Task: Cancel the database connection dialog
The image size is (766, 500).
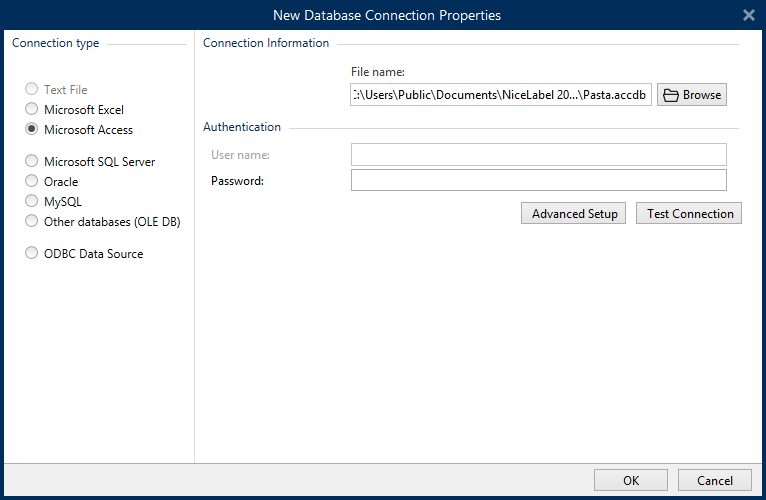Action: tap(714, 481)
